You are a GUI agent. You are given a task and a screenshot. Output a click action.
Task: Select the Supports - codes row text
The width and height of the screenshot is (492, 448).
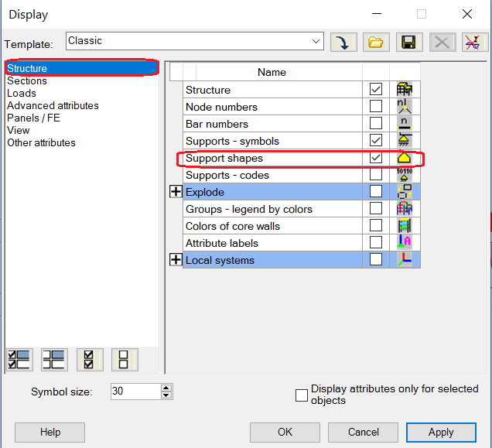(x=227, y=175)
